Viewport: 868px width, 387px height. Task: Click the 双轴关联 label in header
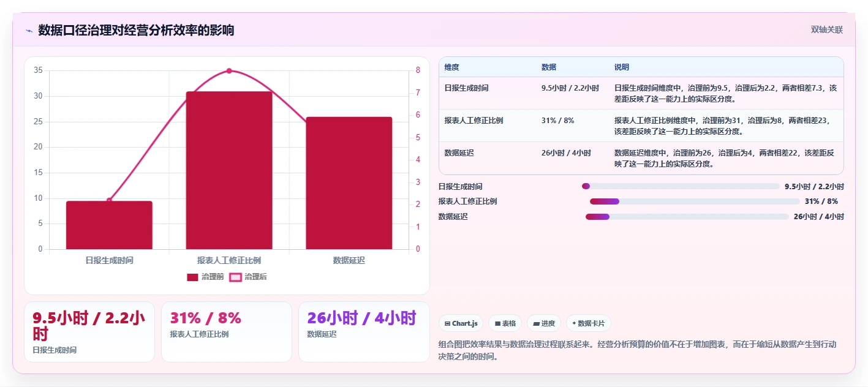tap(827, 30)
